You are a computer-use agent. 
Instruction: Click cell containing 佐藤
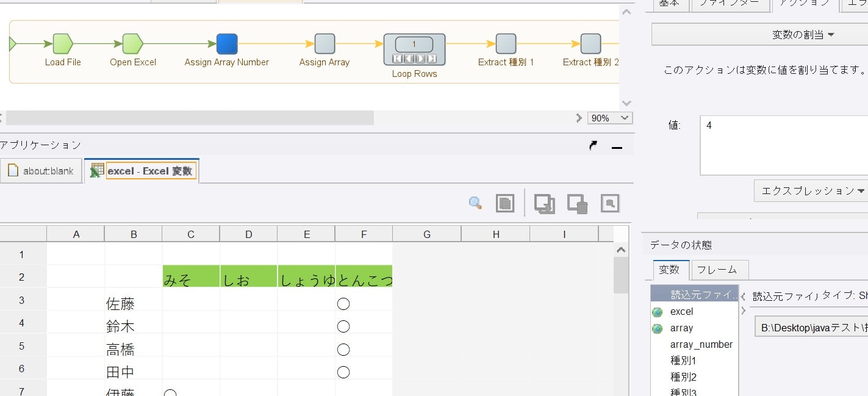pos(134,300)
